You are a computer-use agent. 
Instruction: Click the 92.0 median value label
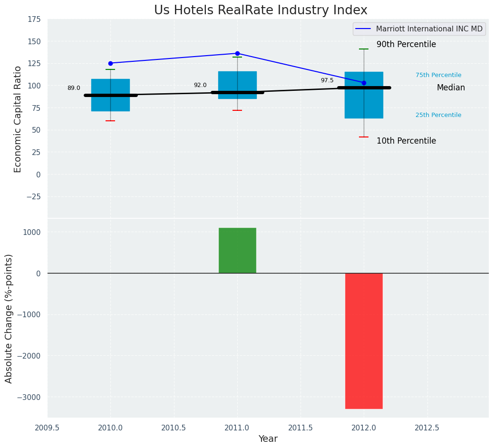click(200, 85)
